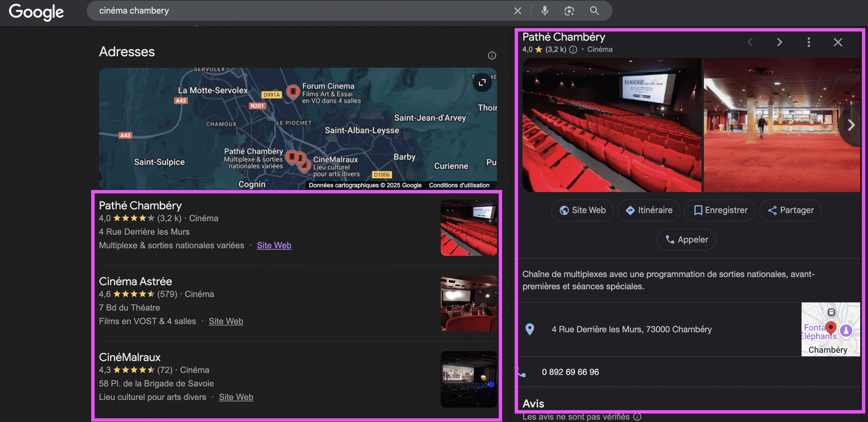This screenshot has height=422, width=868.
Task: Open the Site Web button in panel
Action: [x=582, y=210]
